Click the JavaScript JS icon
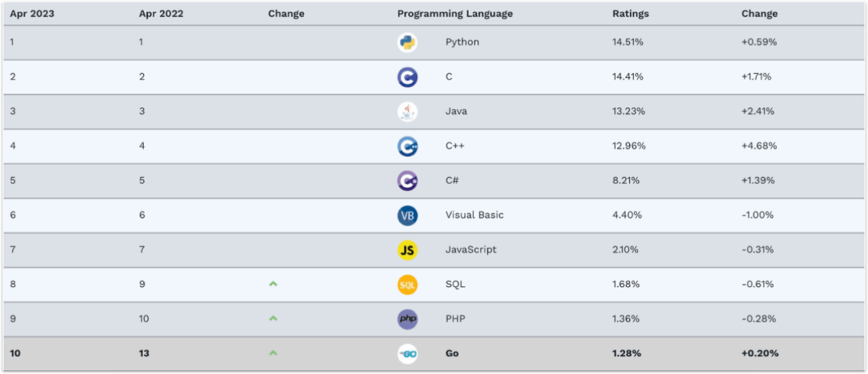 pyautogui.click(x=407, y=250)
